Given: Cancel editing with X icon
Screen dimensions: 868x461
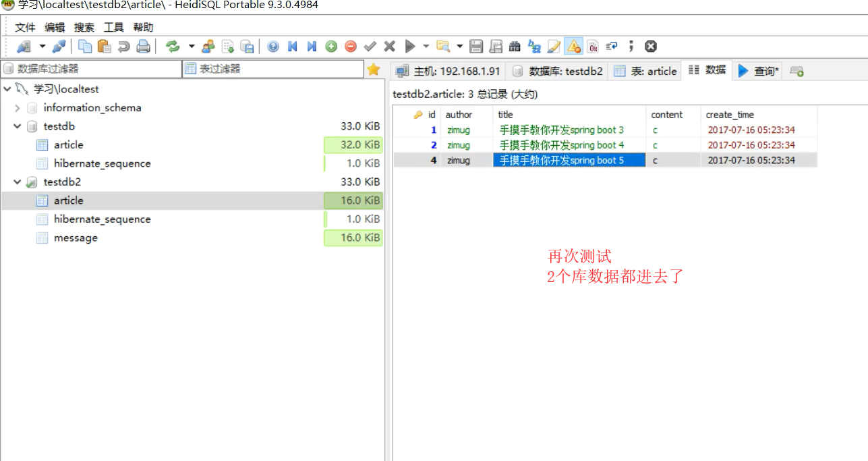Looking at the screenshot, I should [389, 47].
